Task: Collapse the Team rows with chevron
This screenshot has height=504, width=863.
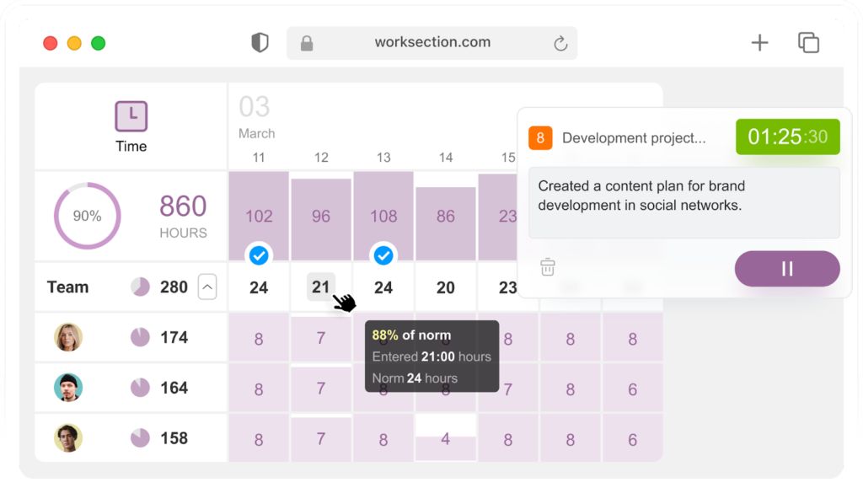Action: 207,287
